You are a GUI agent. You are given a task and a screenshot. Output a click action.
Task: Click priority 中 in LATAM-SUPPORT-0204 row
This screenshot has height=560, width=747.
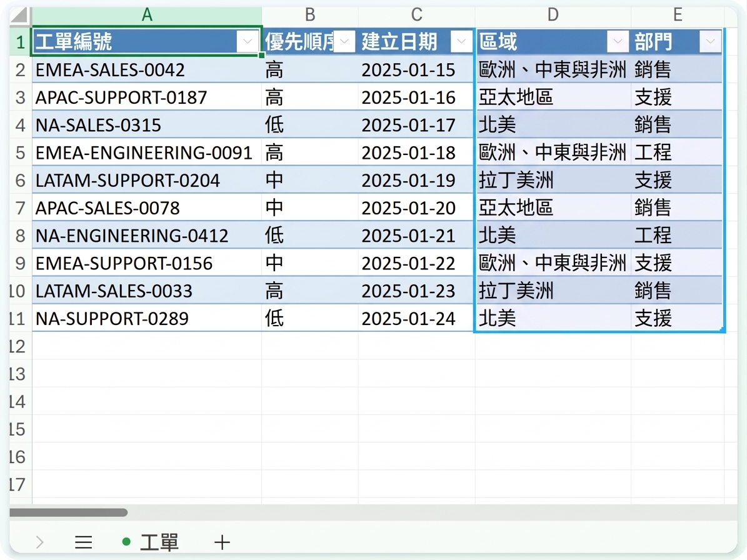pyautogui.click(x=309, y=180)
